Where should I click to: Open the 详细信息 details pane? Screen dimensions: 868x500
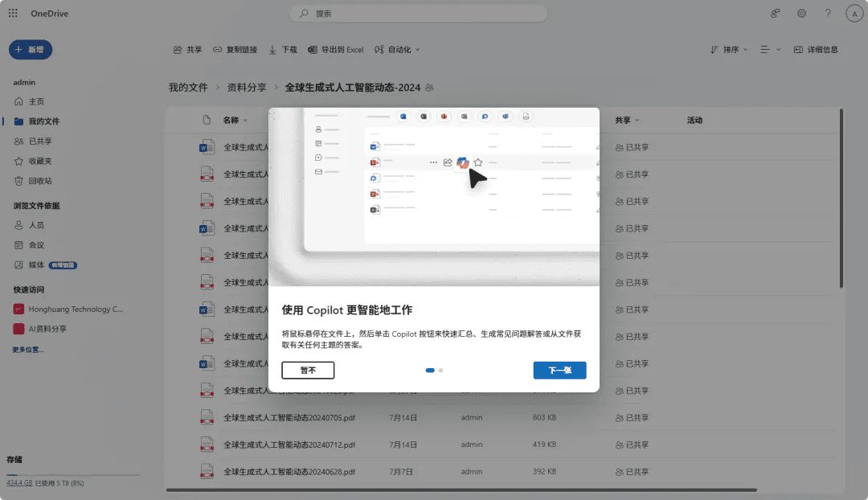tap(816, 50)
